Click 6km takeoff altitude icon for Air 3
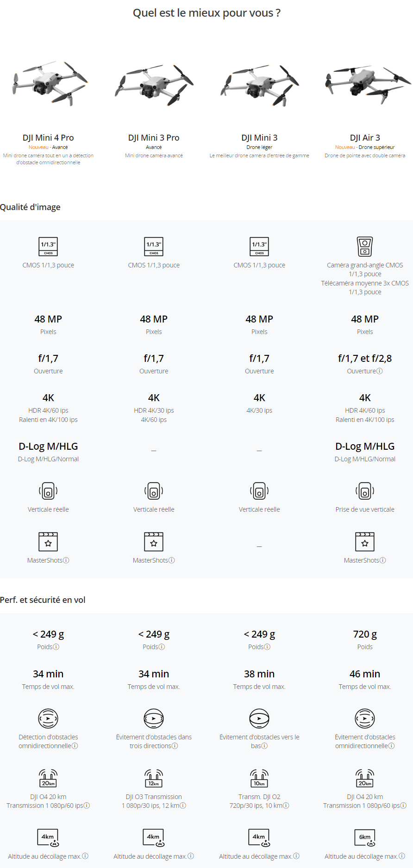The height and width of the screenshot is (868, 413). pyautogui.click(x=365, y=838)
